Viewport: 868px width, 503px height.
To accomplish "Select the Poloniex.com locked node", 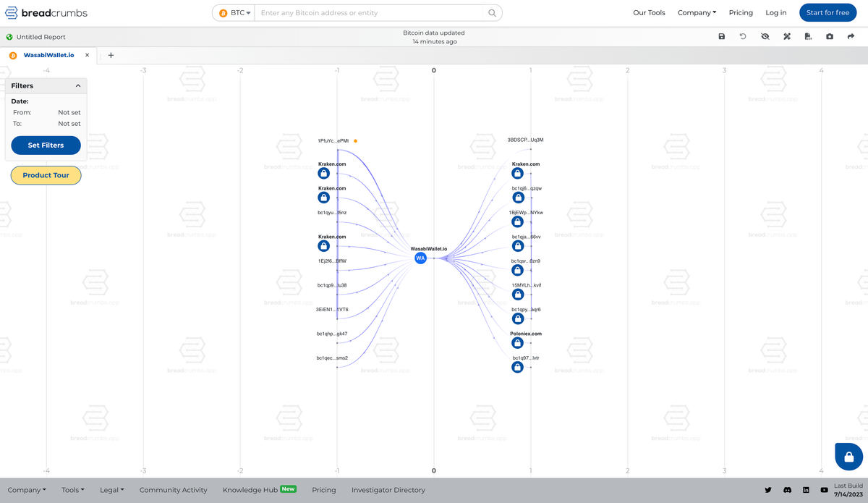I will click(517, 343).
